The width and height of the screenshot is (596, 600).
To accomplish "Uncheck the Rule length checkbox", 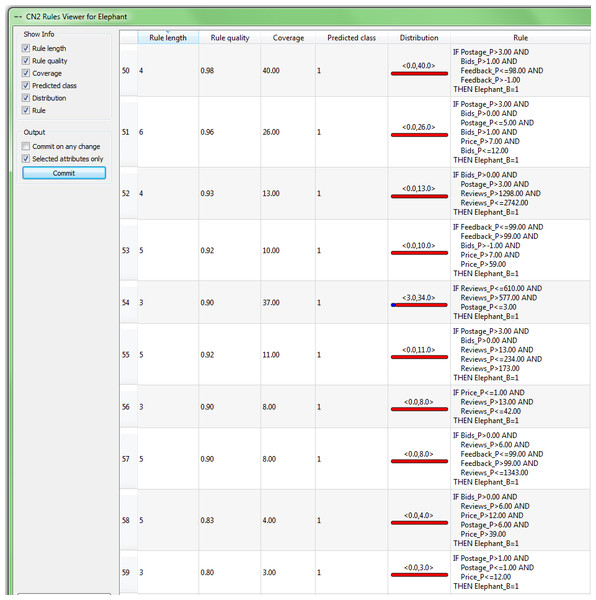I will [26, 48].
